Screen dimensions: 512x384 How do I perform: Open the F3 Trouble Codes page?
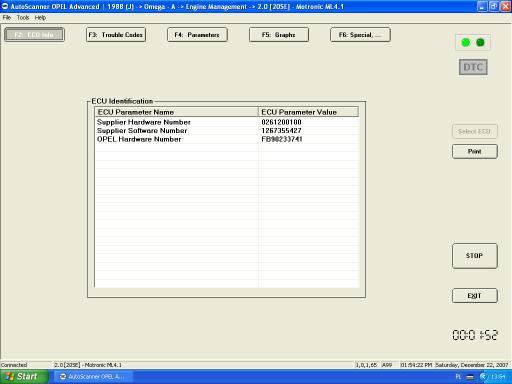point(116,35)
